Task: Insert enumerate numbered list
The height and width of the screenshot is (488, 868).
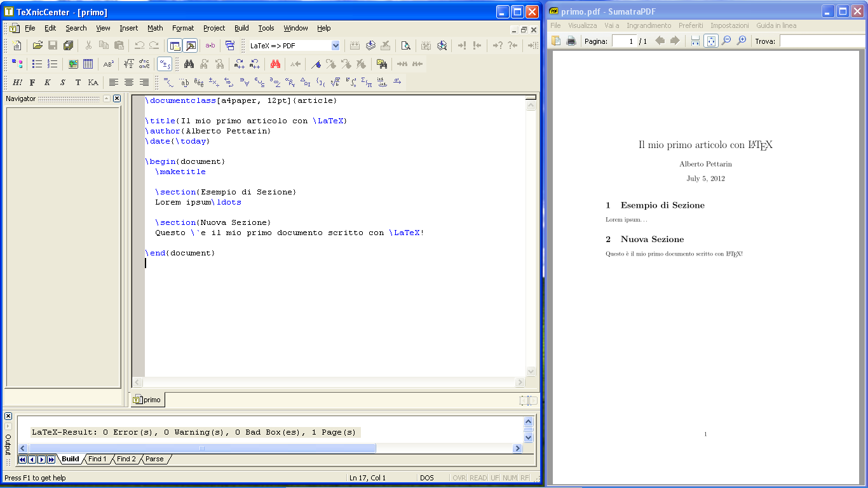Action: pos(53,64)
